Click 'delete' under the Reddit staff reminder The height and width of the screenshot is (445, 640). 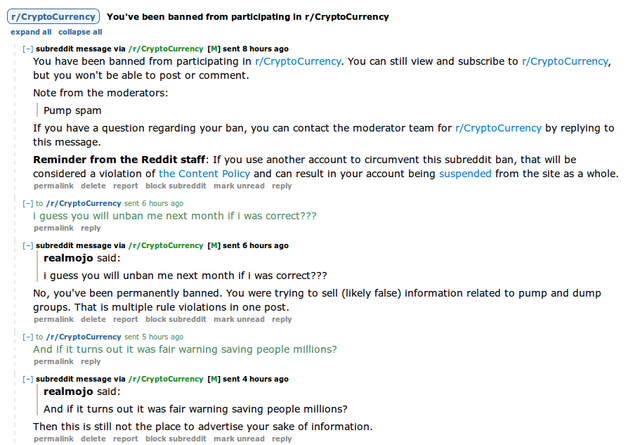pos(93,186)
